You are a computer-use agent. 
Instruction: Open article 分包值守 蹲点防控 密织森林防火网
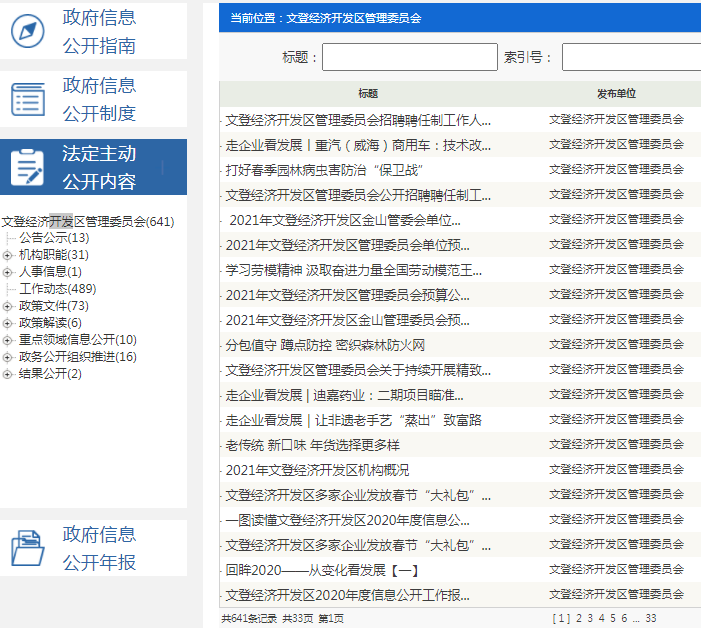[325, 345]
